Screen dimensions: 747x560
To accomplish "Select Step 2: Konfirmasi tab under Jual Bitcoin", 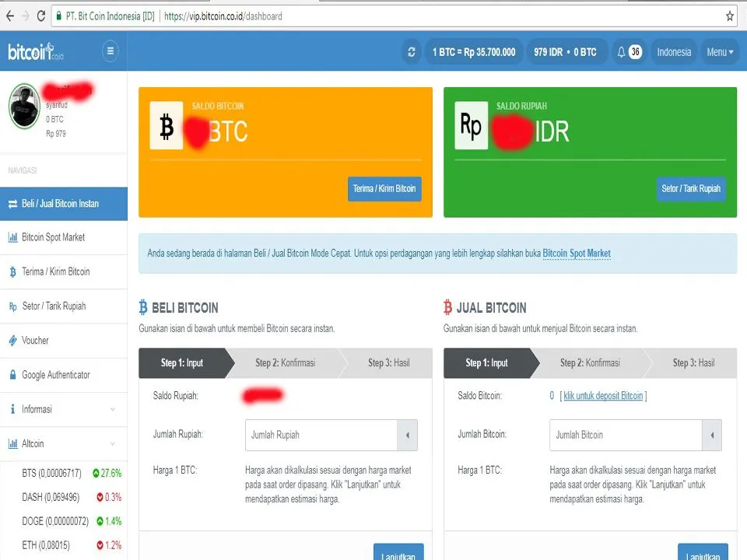I will click(x=590, y=363).
